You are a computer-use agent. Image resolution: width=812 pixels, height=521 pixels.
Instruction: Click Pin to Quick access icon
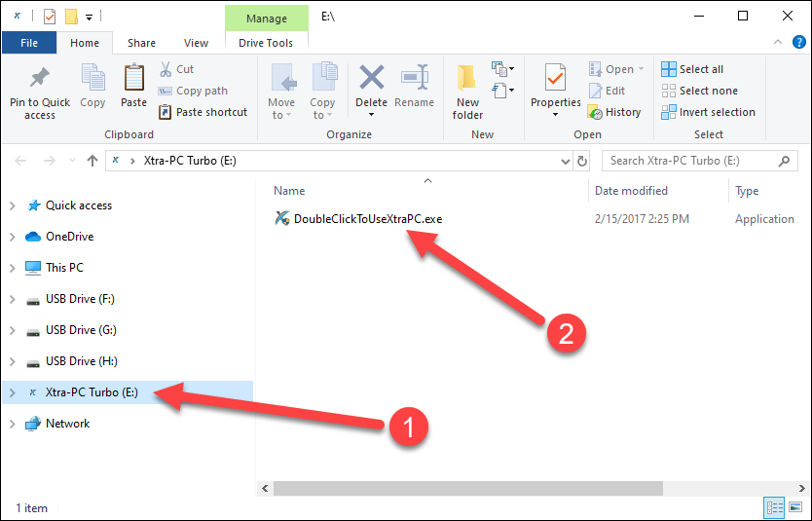tap(39, 79)
